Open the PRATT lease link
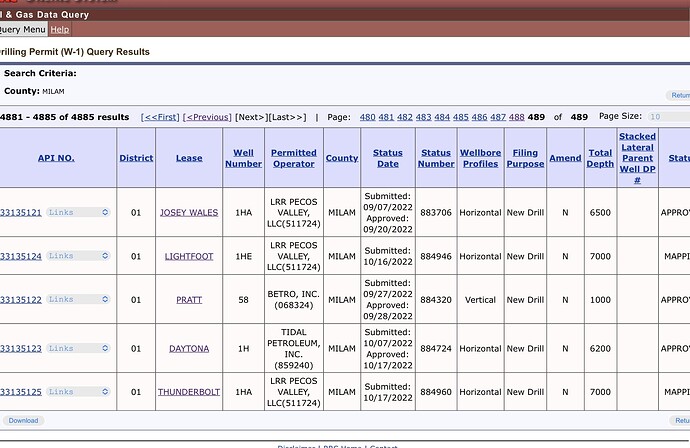 (x=189, y=300)
